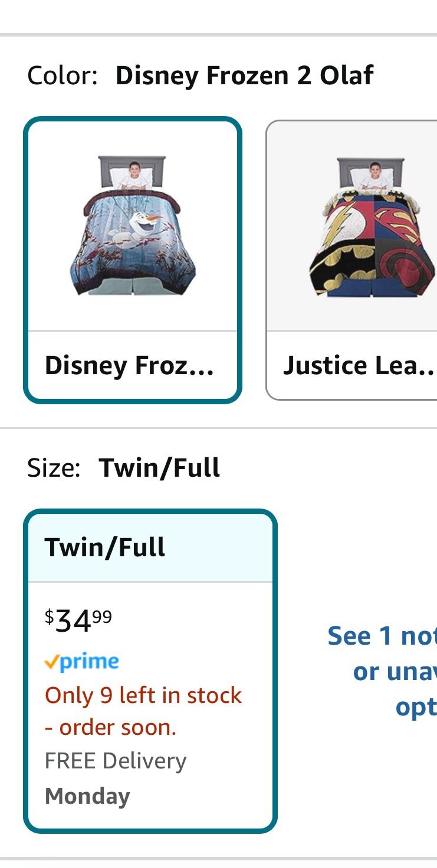Click the Prime logo badge
Screen dimensions: 437x868
pos(82,662)
